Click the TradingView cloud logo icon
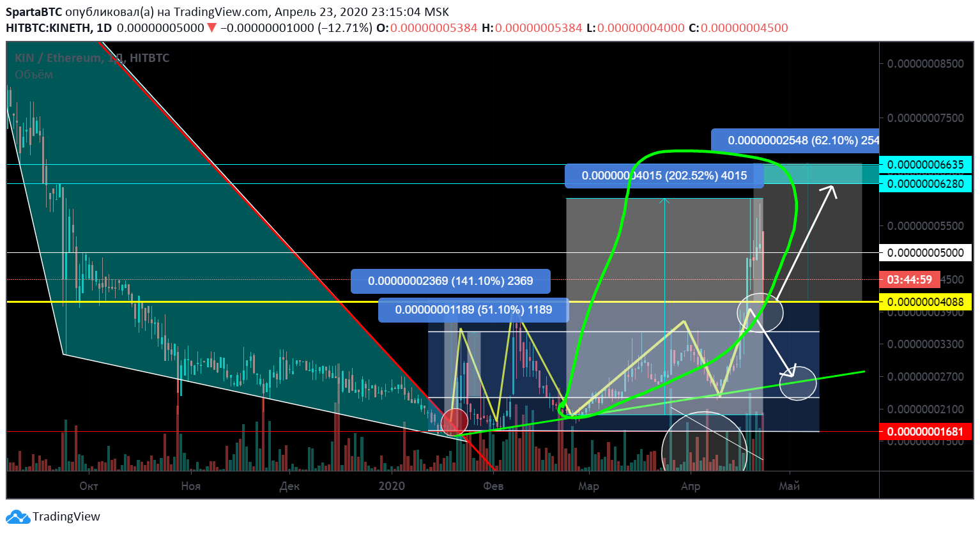The width and height of the screenshot is (980, 534). [18, 517]
